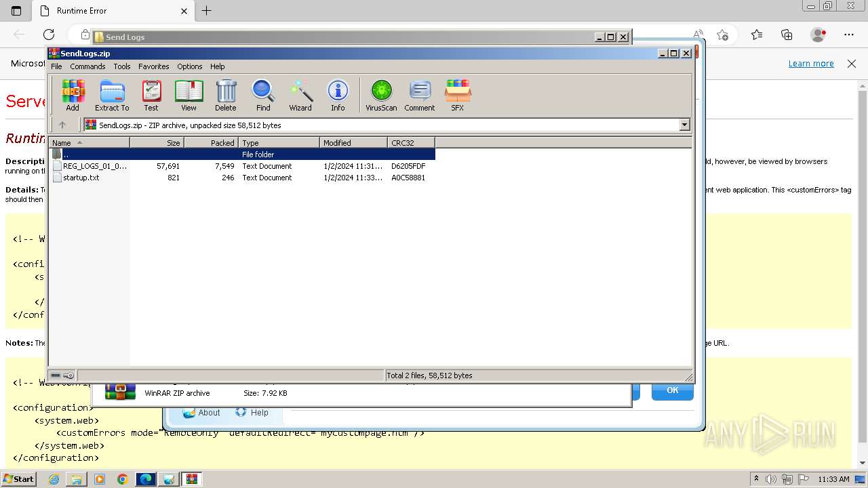Open the Options menu
Screen dimensions: 868x488
[x=190, y=66]
